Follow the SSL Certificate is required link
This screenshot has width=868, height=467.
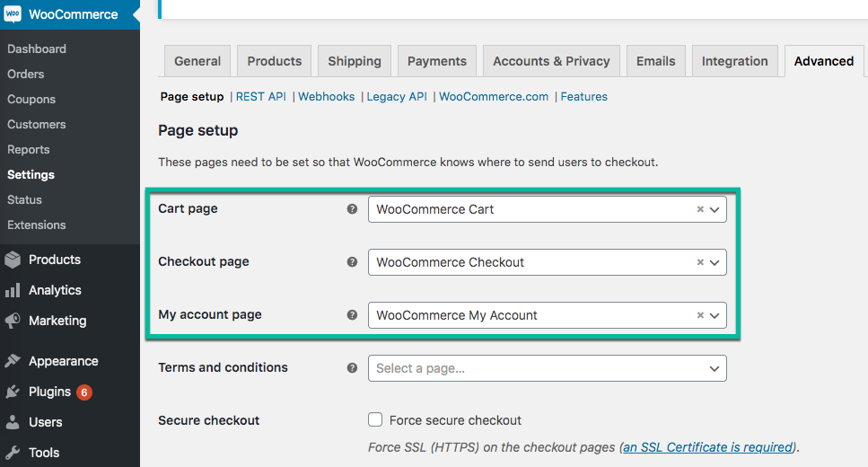(x=708, y=447)
